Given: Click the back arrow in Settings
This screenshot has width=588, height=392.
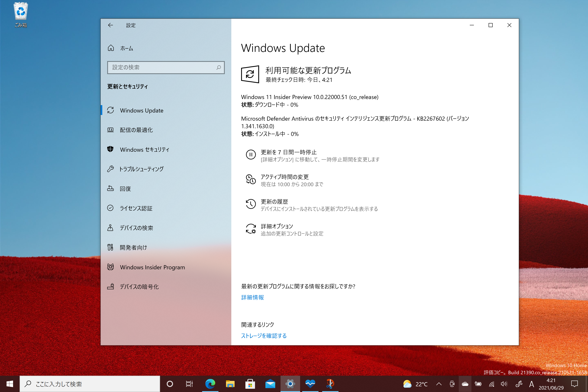Looking at the screenshot, I should [x=111, y=25].
